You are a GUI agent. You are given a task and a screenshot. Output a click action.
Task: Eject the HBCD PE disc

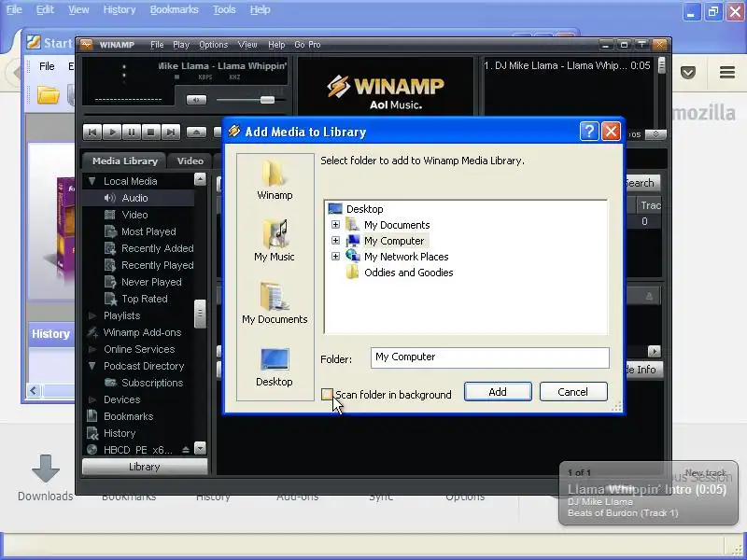(186, 450)
